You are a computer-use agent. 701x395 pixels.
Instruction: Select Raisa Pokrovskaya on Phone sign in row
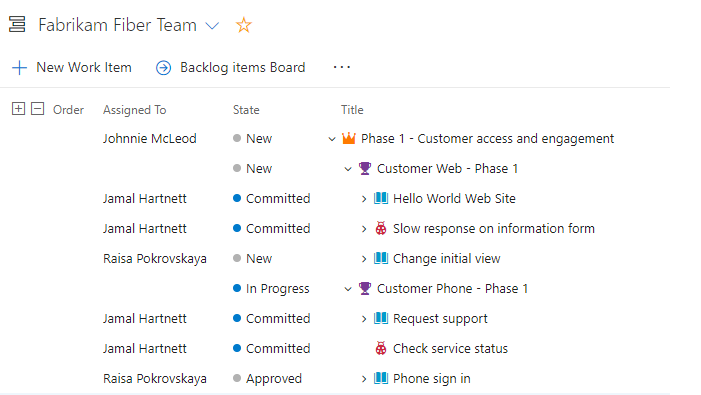[x=155, y=379]
